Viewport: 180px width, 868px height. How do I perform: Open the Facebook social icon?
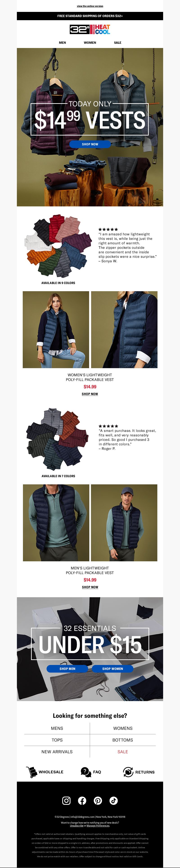pyautogui.click(x=82, y=800)
